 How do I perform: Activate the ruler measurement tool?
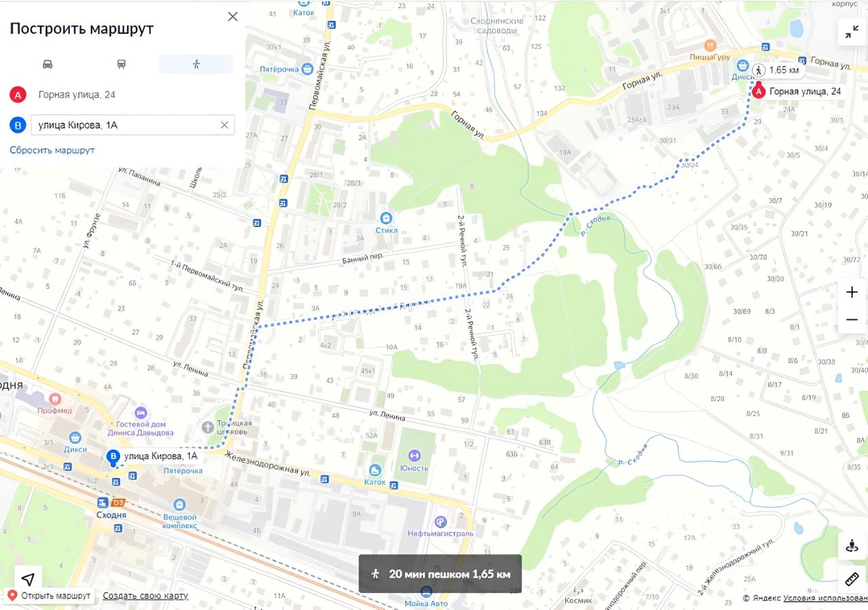852,579
